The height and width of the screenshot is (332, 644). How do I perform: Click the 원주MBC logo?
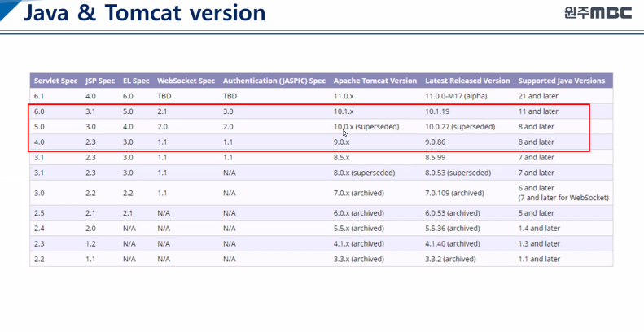(598, 13)
